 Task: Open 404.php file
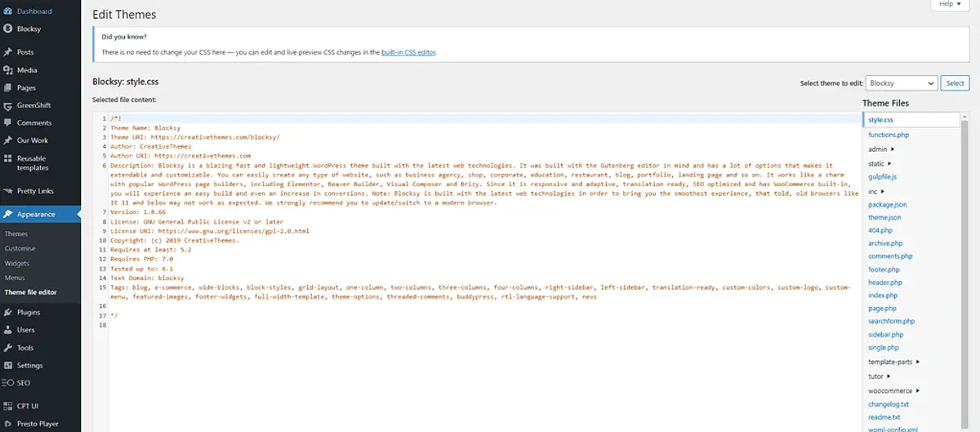(x=880, y=230)
